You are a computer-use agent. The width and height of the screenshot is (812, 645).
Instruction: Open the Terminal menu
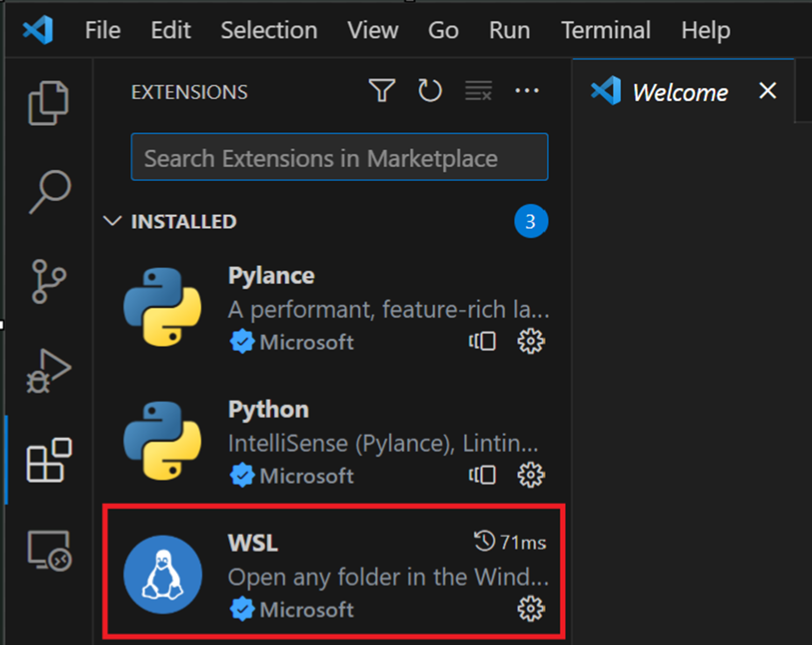coord(606,30)
